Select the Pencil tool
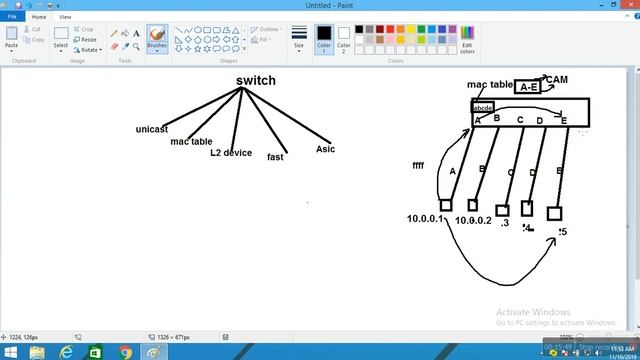The height and width of the screenshot is (360, 640). pos(114,33)
